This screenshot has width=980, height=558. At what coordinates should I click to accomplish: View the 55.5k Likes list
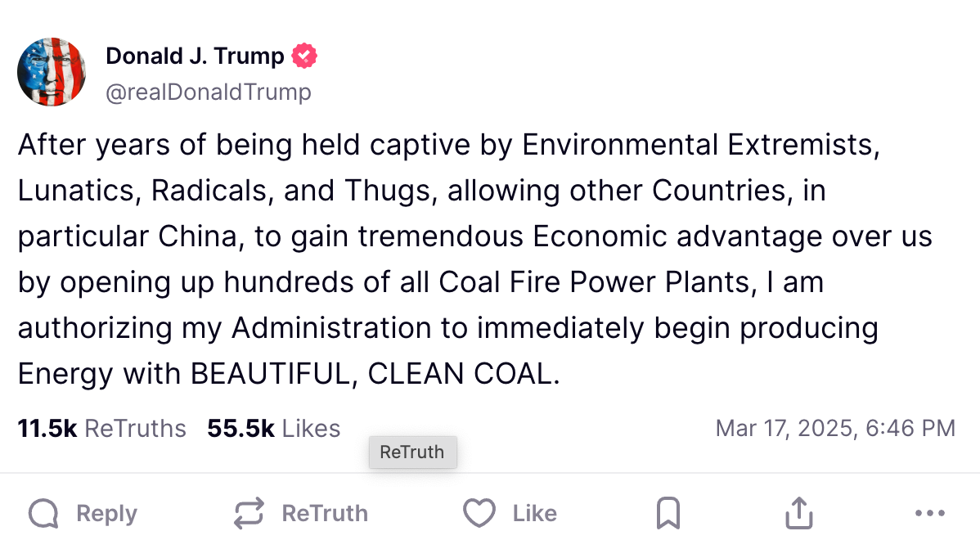point(273,428)
